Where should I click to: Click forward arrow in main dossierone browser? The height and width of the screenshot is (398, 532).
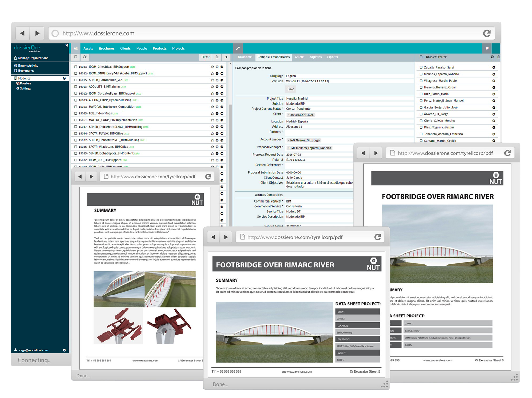point(37,33)
